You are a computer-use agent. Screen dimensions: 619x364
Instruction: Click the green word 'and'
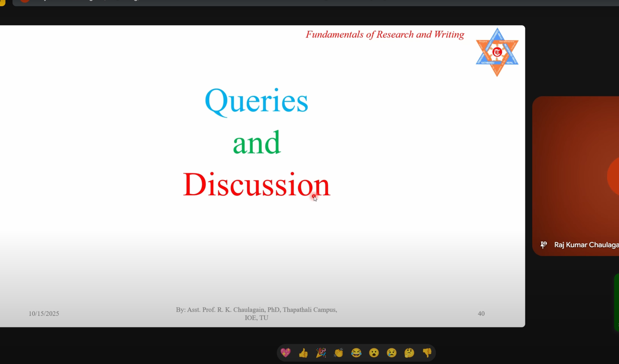coord(256,143)
